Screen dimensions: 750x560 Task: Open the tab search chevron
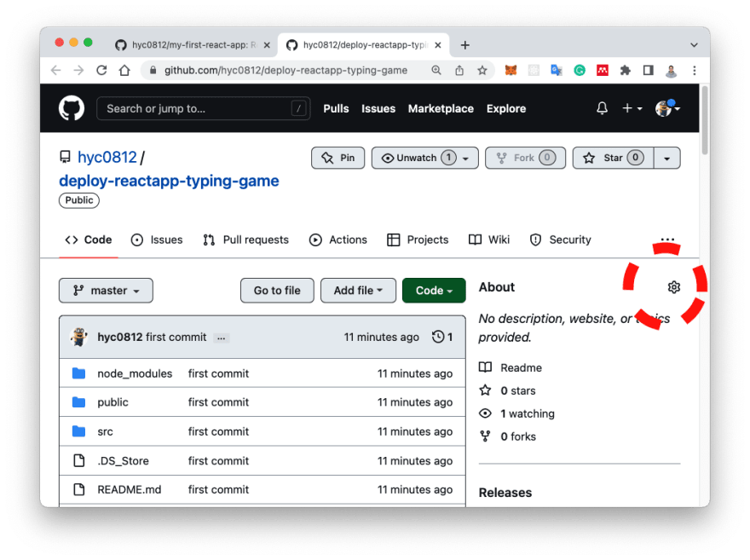[694, 45]
